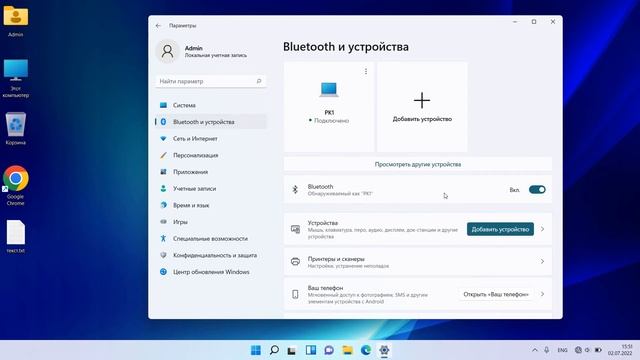Select the Корзина recycle bin icon
The width and height of the screenshot is (640, 360).
16,129
